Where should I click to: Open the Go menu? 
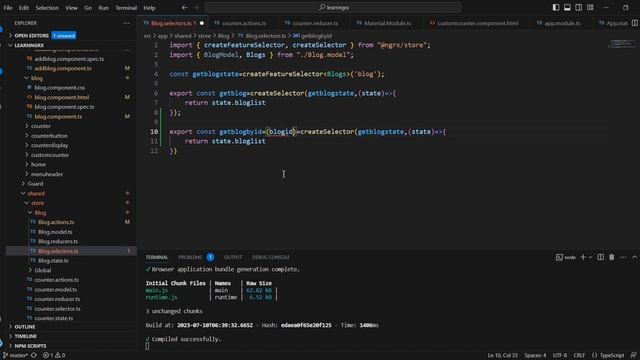pyautogui.click(x=88, y=8)
